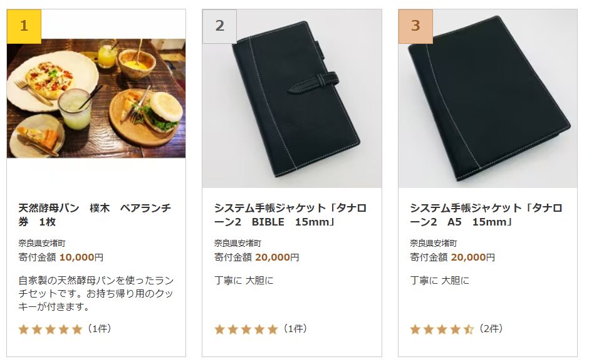
Task: Click the (1件) review count on BIBLE jacket
Action: (295, 329)
